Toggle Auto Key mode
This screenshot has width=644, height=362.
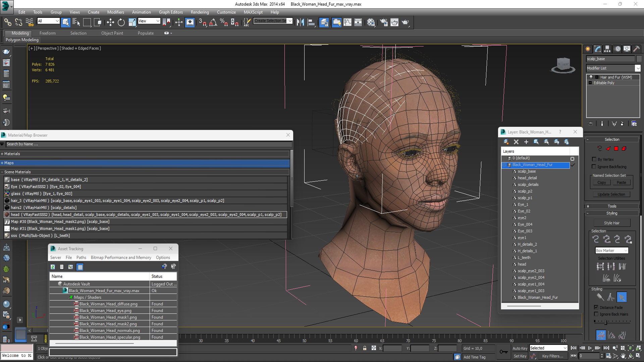[x=520, y=348]
